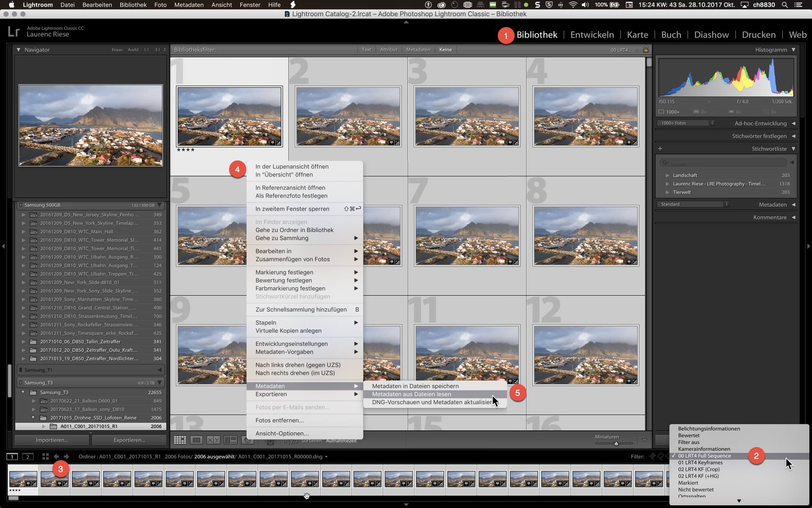The height and width of the screenshot is (508, 812).
Task: Click the keyword search magnifier icon
Action: click(x=665, y=163)
